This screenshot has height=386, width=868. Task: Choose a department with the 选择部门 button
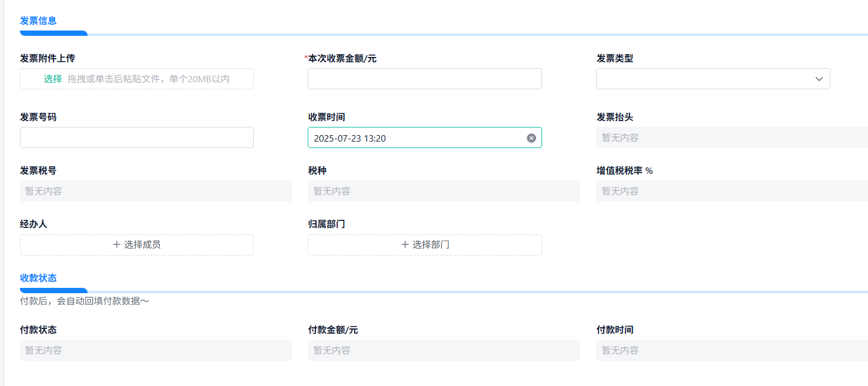point(425,244)
